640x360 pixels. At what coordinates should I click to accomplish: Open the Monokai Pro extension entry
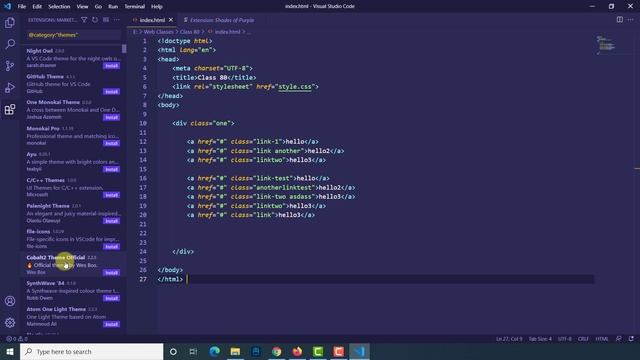tap(72, 136)
